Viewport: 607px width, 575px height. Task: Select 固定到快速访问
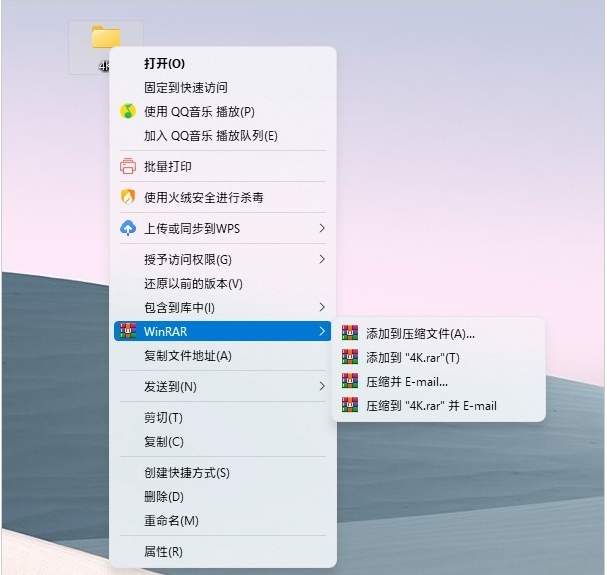coord(223,88)
